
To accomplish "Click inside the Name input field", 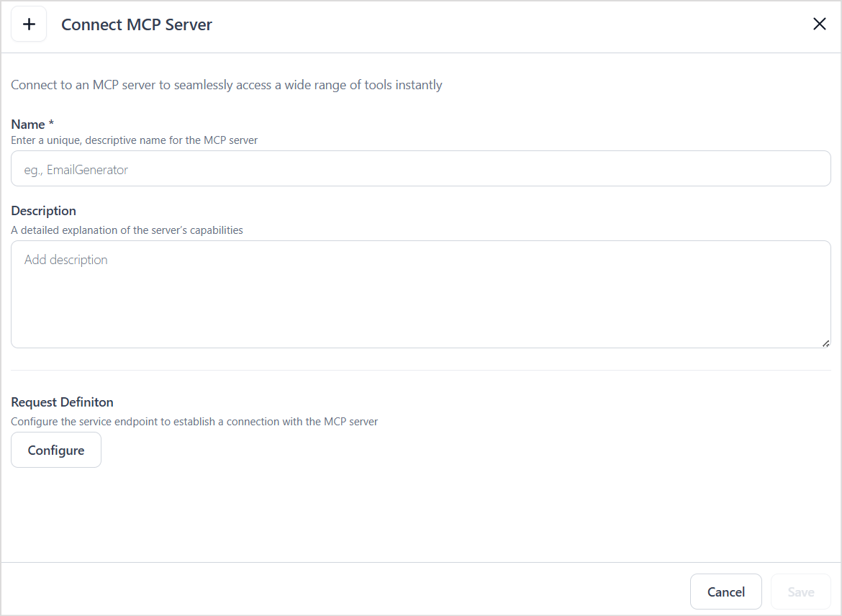I will click(x=421, y=168).
